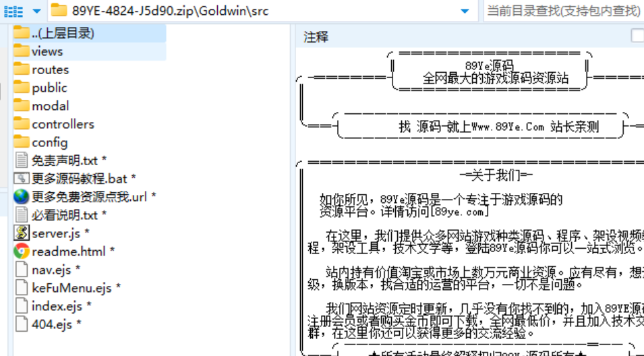Click the address bar path text

pos(170,11)
